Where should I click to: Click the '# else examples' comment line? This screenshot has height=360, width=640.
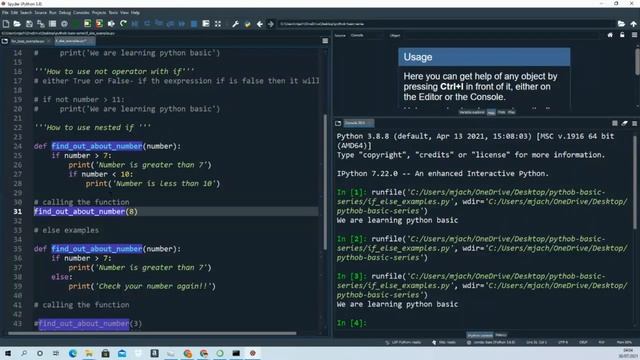67,230
